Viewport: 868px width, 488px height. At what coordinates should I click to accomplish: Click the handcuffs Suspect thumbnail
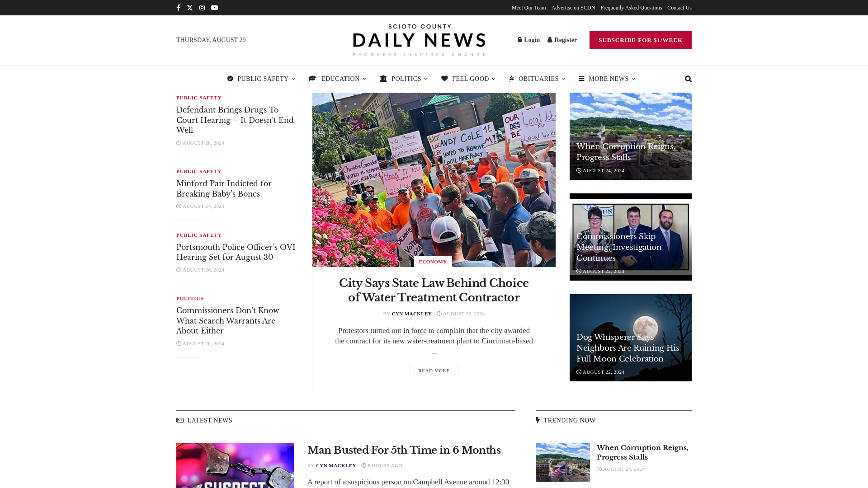(x=235, y=465)
